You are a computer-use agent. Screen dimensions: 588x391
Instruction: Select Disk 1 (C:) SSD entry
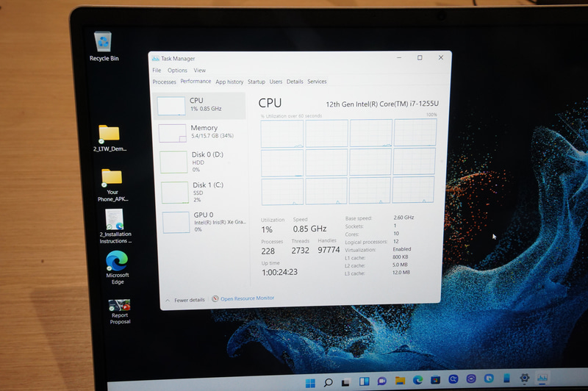pyautogui.click(x=204, y=193)
